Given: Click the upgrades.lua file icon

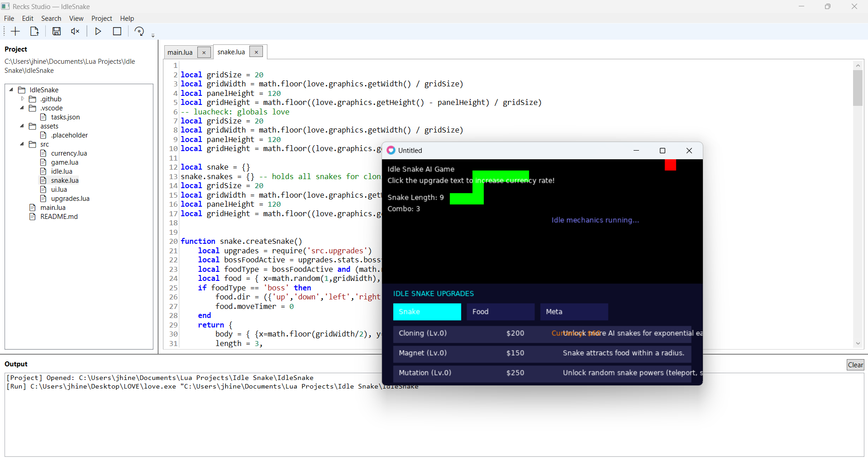Looking at the screenshot, I should pyautogui.click(x=43, y=199).
